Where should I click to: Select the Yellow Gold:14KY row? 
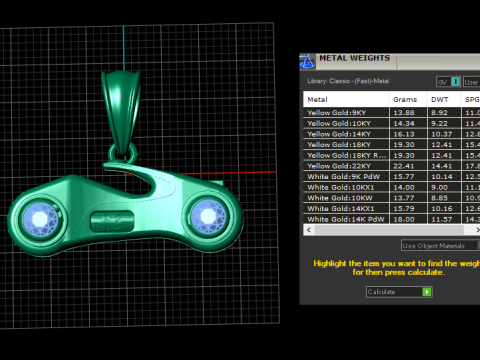point(392,134)
